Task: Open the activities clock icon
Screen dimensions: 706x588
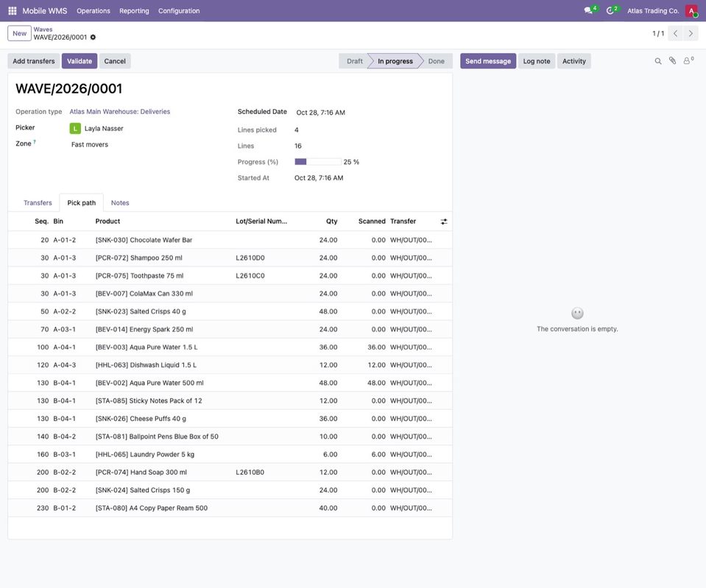Action: [610, 10]
